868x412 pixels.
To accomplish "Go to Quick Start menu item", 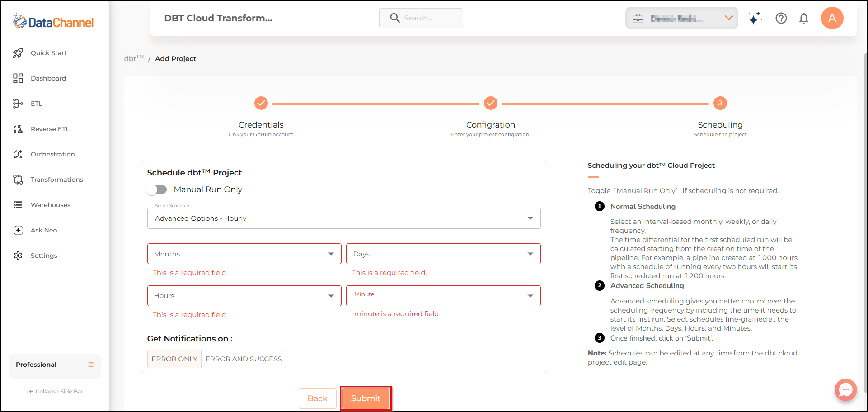I will (49, 53).
